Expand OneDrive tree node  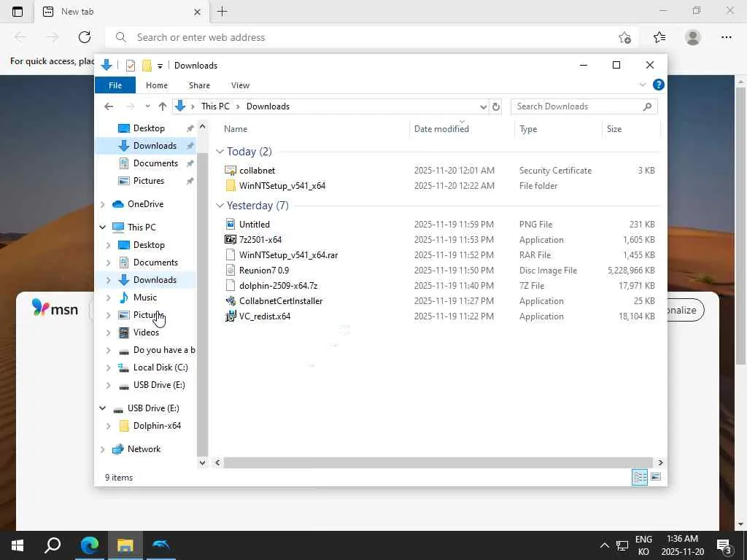click(x=103, y=204)
